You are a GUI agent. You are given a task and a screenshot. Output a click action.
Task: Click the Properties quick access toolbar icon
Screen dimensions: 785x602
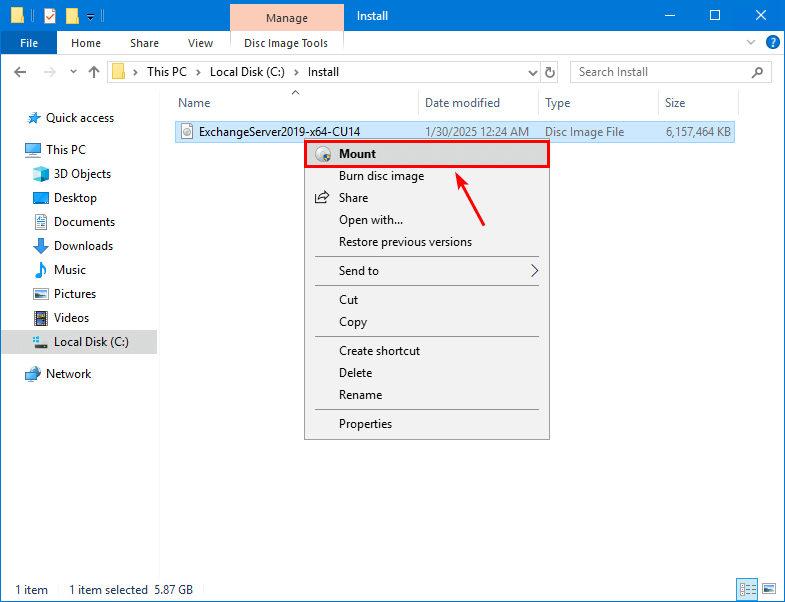pos(49,16)
